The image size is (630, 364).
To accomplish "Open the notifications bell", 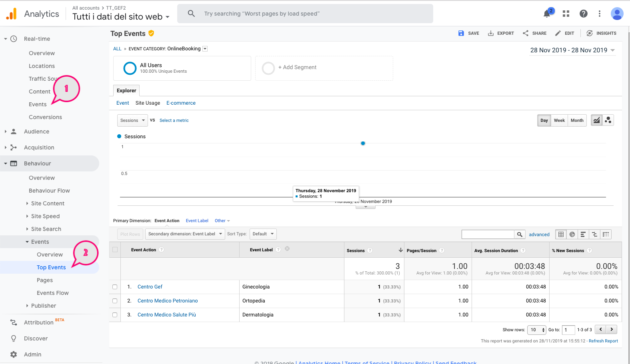I will (x=547, y=14).
